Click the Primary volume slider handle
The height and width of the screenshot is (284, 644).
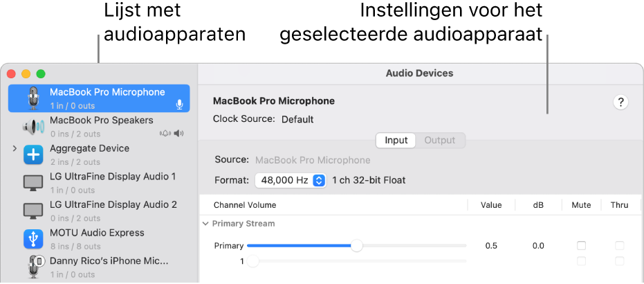356,246
